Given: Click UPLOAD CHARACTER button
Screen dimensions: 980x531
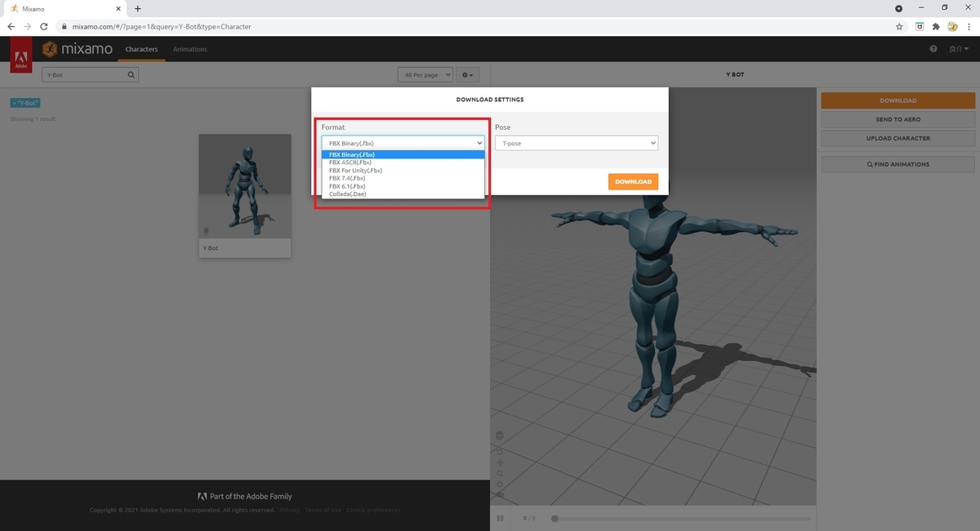Looking at the screenshot, I should [898, 138].
